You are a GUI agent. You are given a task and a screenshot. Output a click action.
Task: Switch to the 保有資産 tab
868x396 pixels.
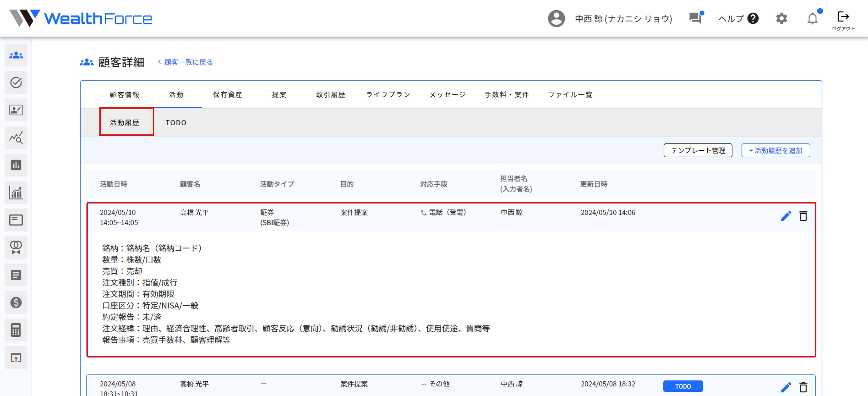(x=227, y=95)
